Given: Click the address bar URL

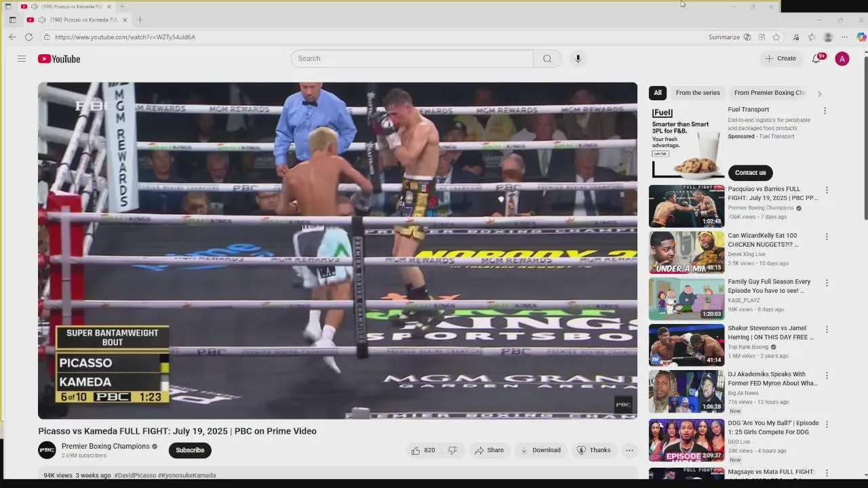Looking at the screenshot, I should click(125, 37).
